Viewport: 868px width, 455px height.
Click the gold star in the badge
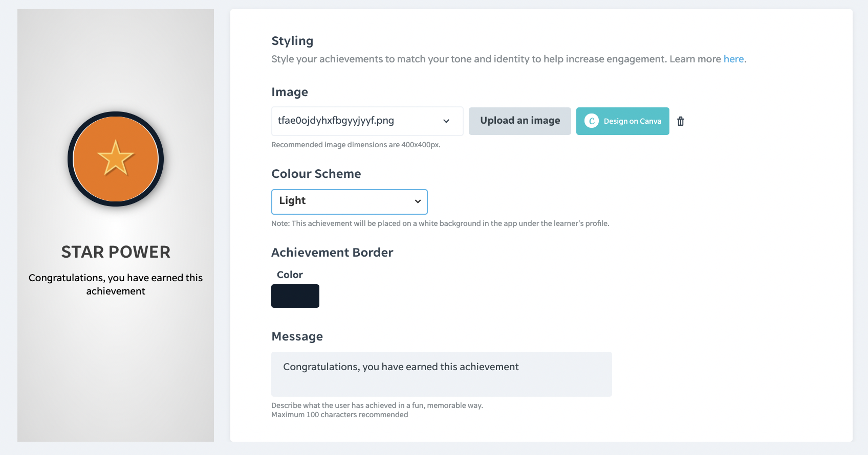click(x=116, y=158)
